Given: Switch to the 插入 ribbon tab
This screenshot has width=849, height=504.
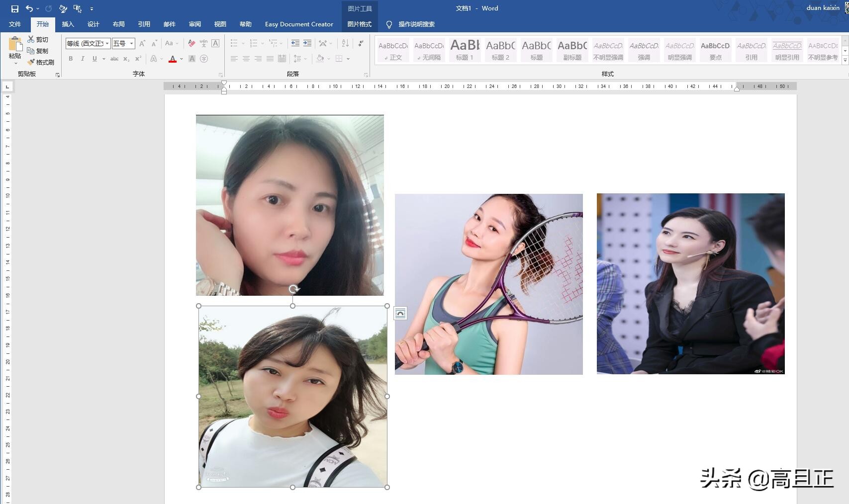Looking at the screenshot, I should (x=68, y=24).
